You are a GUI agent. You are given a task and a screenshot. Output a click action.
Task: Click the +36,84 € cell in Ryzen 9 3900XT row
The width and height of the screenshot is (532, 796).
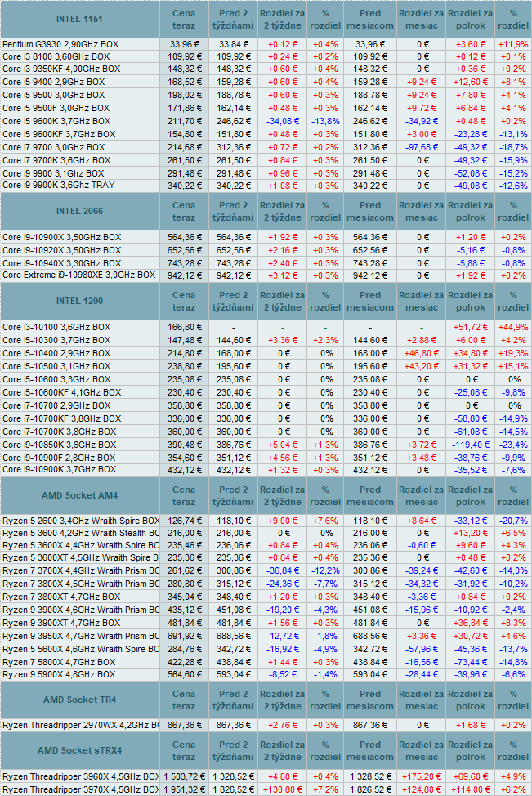point(470,624)
